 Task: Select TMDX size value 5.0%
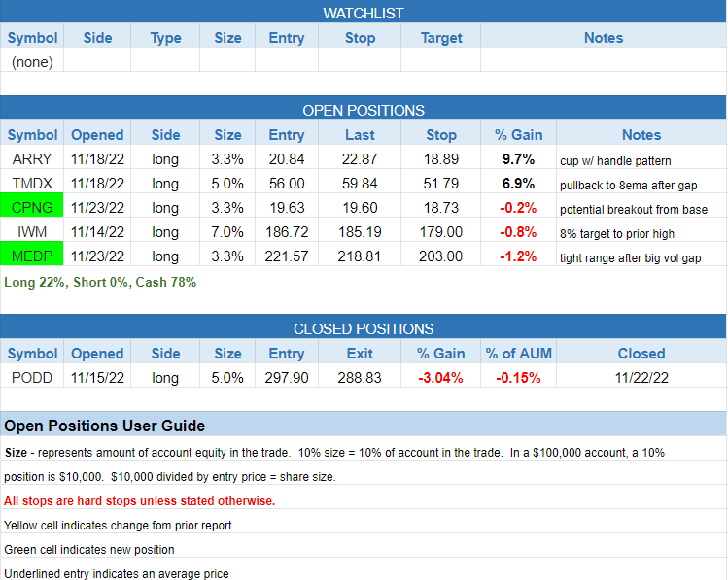point(227,184)
